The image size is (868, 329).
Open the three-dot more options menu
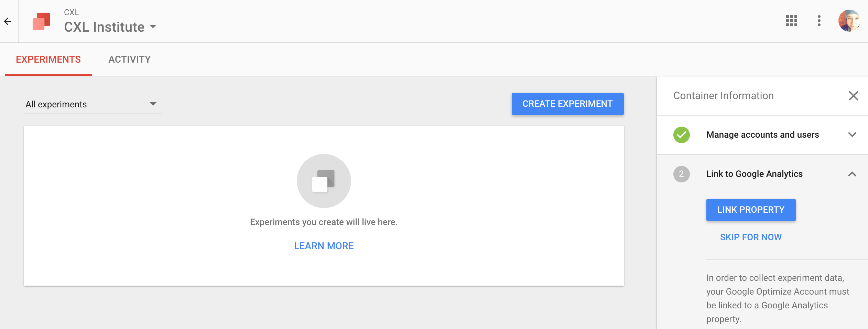819,21
